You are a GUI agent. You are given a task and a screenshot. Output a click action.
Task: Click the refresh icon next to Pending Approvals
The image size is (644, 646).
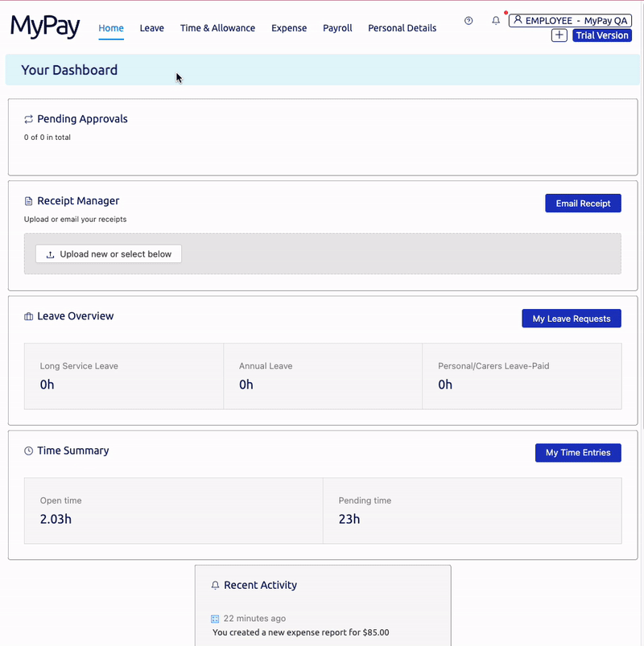tap(28, 118)
